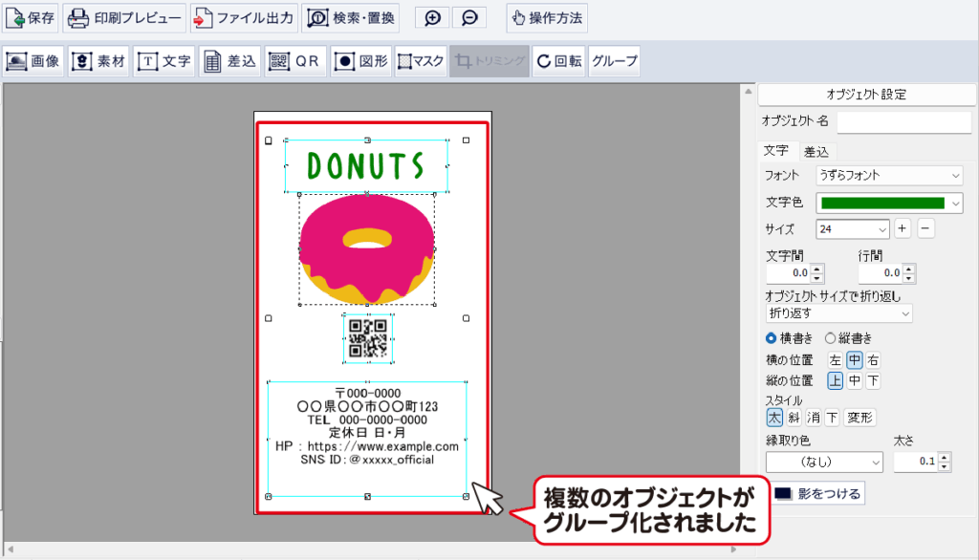Expand the フォント font dropdown
The height and width of the screenshot is (560, 979).
(889, 176)
